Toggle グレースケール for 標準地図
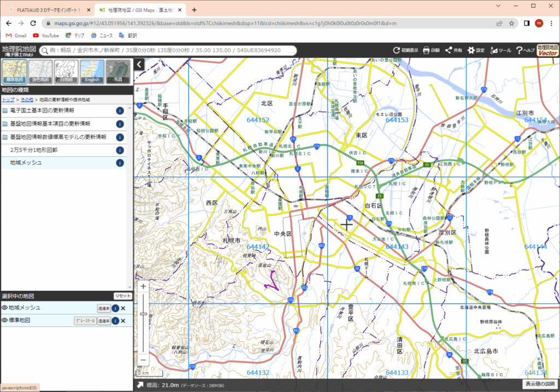560x392 pixels. 85,321
